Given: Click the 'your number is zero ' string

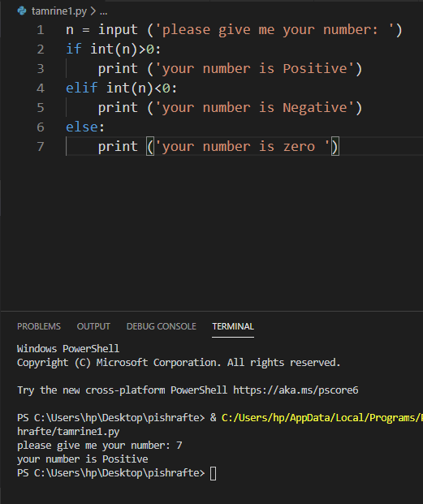Looking at the screenshot, I should click(x=243, y=147).
